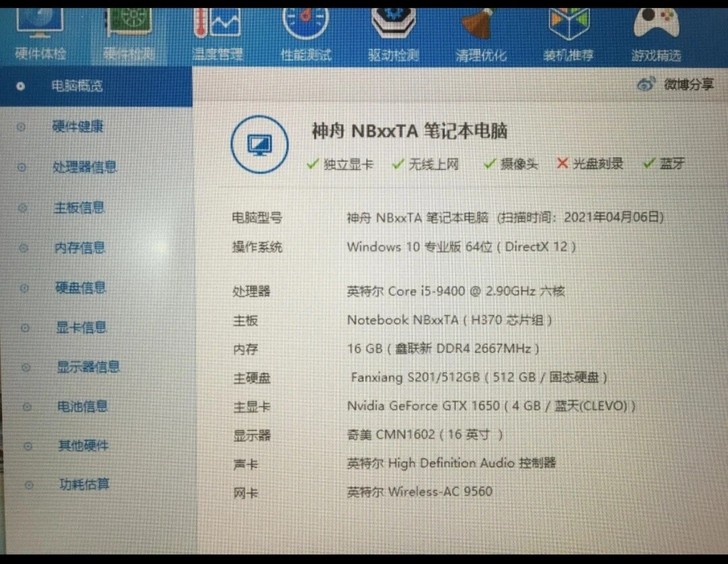Click the 网卡 row label

click(x=246, y=493)
